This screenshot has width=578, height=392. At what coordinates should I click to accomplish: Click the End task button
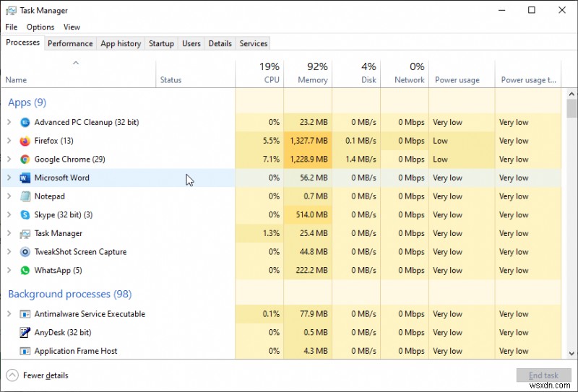tap(544, 375)
